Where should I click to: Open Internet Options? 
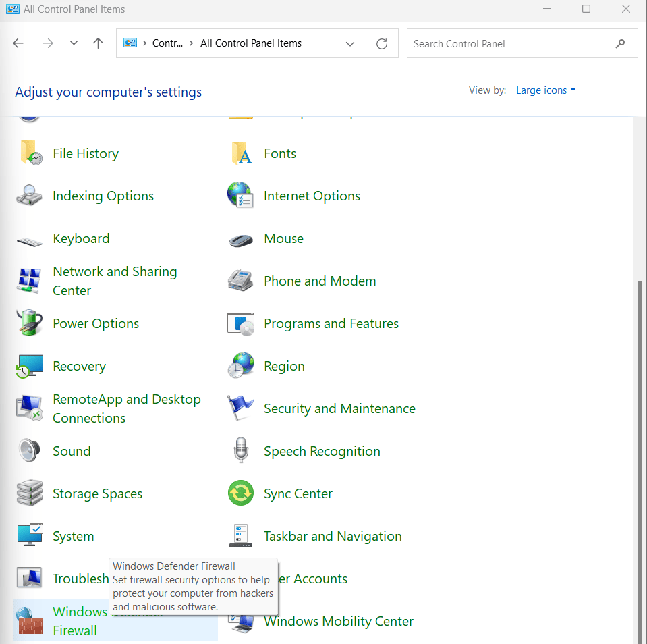pyautogui.click(x=312, y=196)
